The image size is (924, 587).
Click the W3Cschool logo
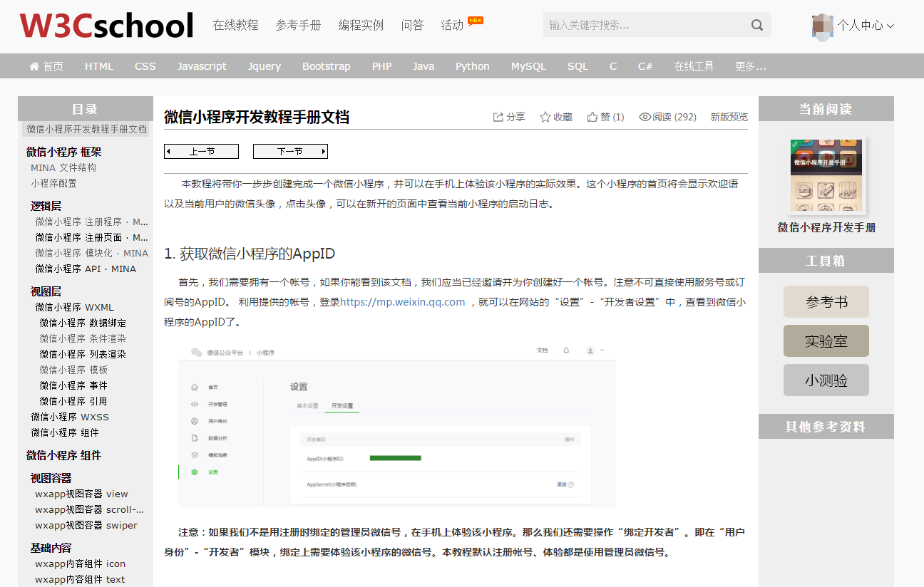(x=106, y=26)
